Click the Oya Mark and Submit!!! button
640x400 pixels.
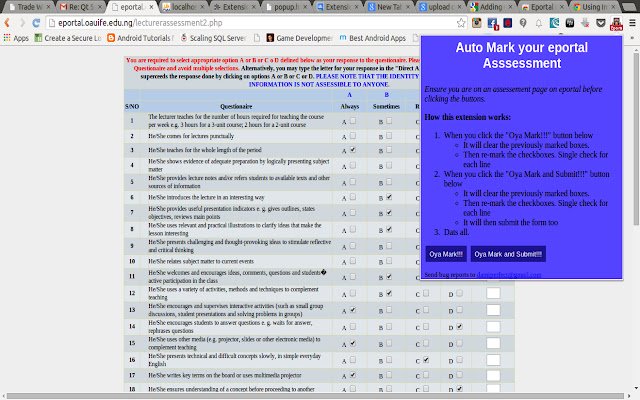[x=508, y=254]
